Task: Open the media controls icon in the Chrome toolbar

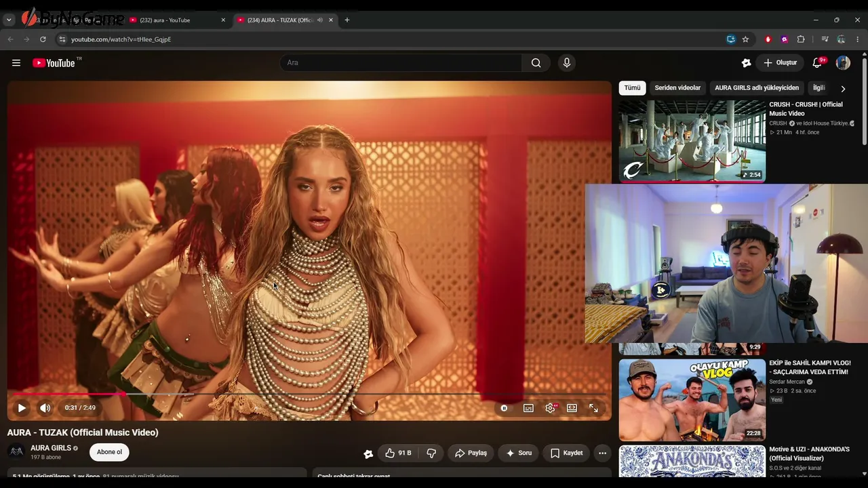Action: pyautogui.click(x=825, y=39)
